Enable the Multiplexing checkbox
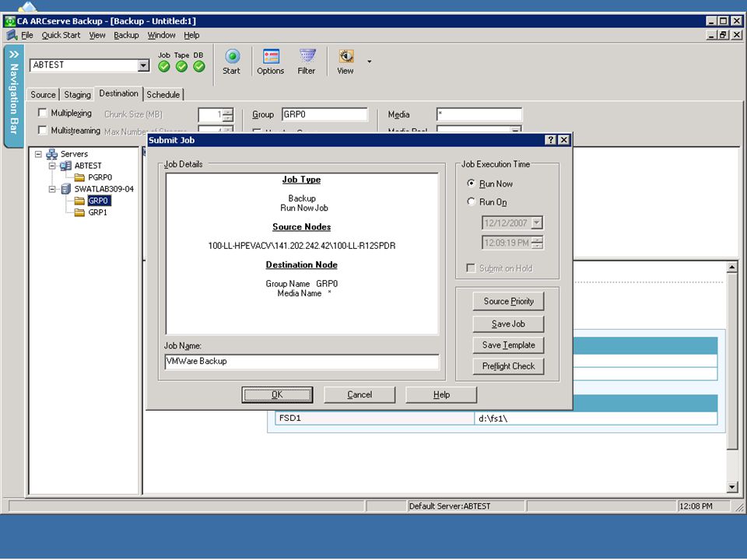 point(42,113)
